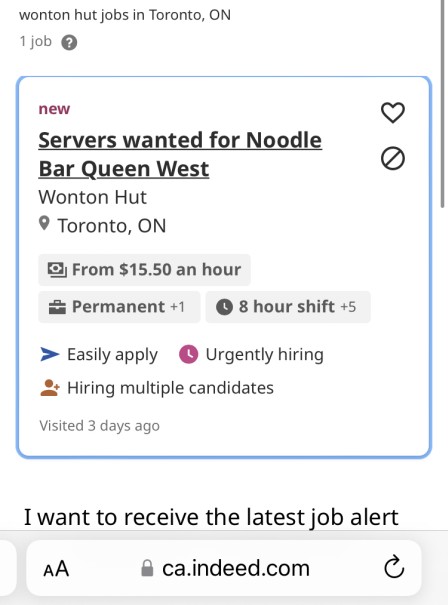Viewport: 448px width, 605px height.
Task: Save job with the heart icon
Action: pyautogui.click(x=393, y=113)
